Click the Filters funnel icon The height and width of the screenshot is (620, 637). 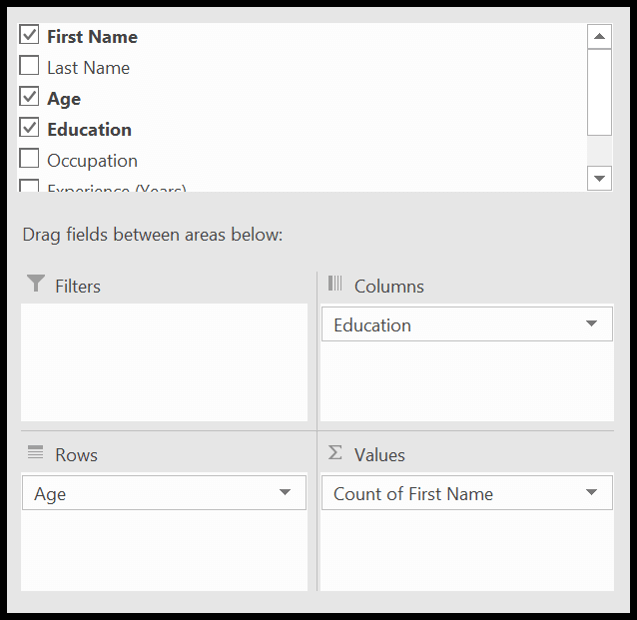(x=36, y=283)
